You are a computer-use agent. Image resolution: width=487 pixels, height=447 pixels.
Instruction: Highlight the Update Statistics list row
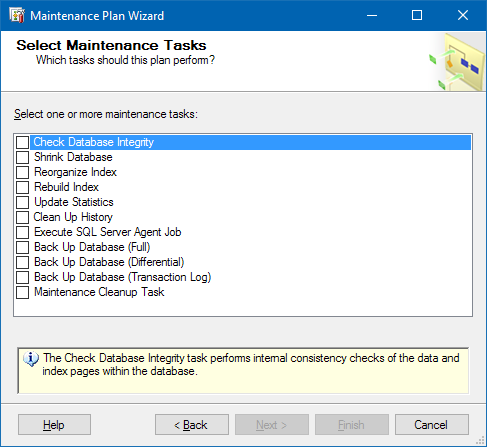tap(243, 202)
